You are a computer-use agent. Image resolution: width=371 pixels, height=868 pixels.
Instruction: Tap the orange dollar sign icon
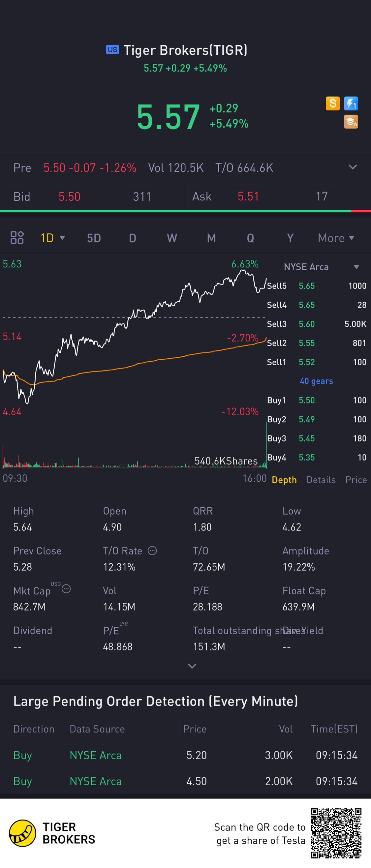tap(333, 104)
